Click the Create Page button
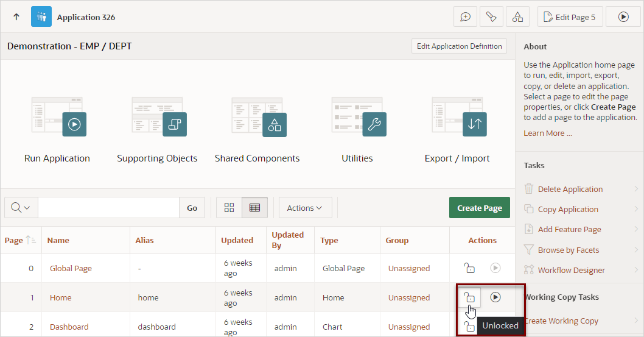The image size is (644, 337). (479, 208)
